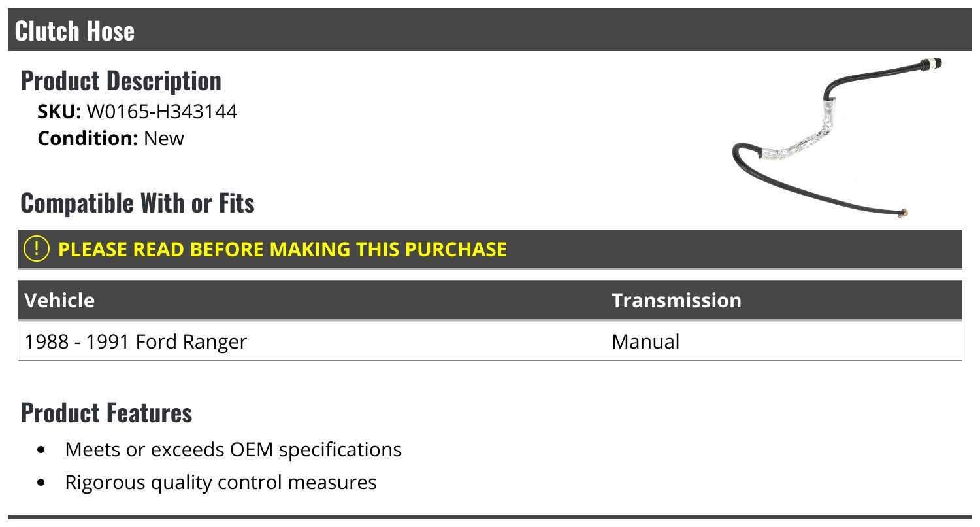Image resolution: width=980 pixels, height=527 pixels.
Task: Click the first feature bullet point
Action: coord(42,450)
